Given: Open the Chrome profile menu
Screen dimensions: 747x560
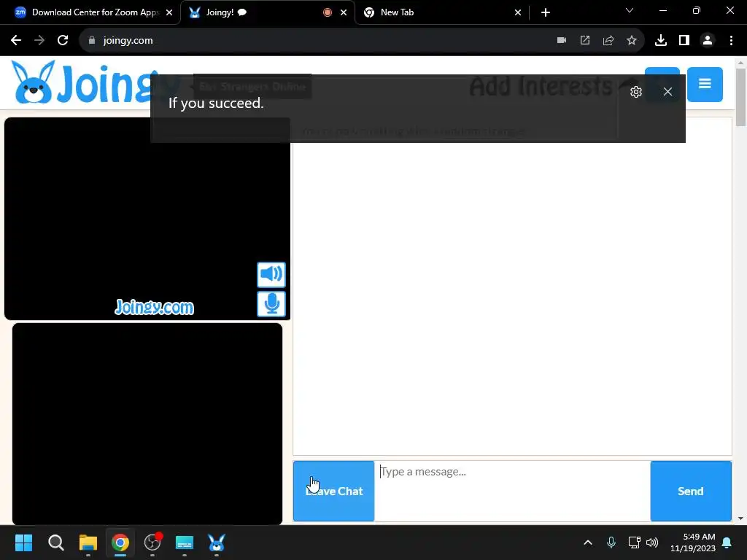Looking at the screenshot, I should point(708,41).
